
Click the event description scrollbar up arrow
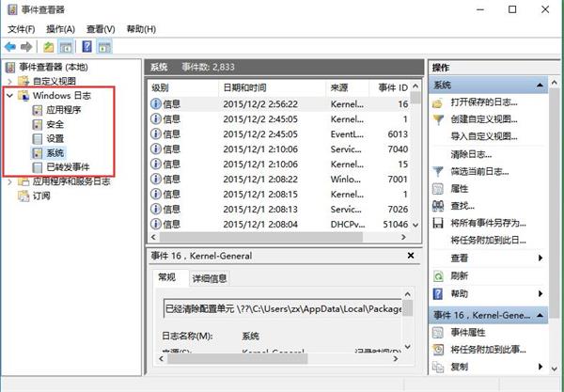click(408, 294)
